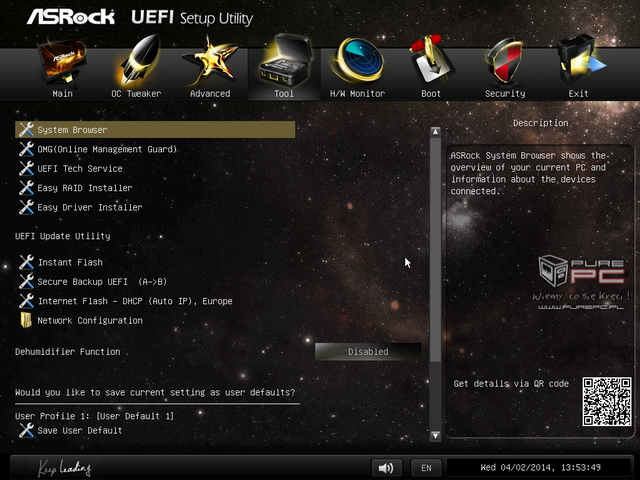The height and width of the screenshot is (480, 640).
Task: Open the Dehumidifier Function Disabled dropdown
Action: [x=368, y=352]
